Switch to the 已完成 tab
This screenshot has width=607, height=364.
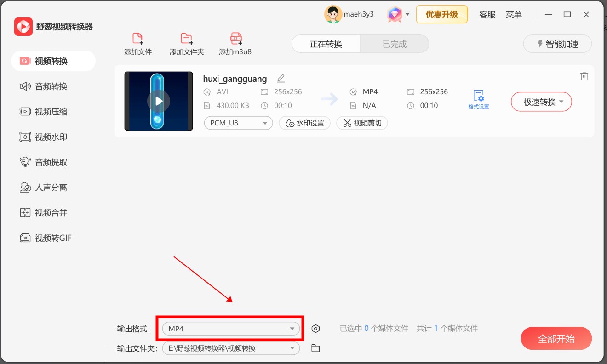click(x=395, y=44)
